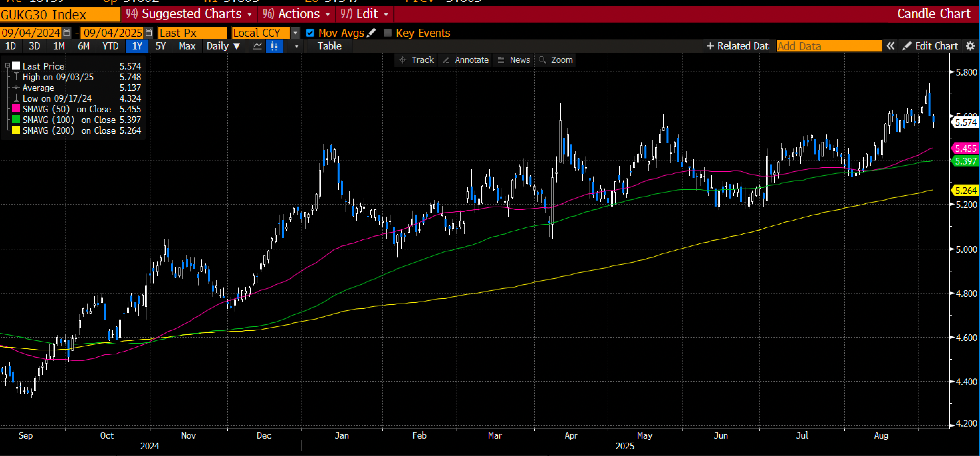Collapse panel with double left arrows
Viewport: 980px width, 456px height.
[x=890, y=46]
